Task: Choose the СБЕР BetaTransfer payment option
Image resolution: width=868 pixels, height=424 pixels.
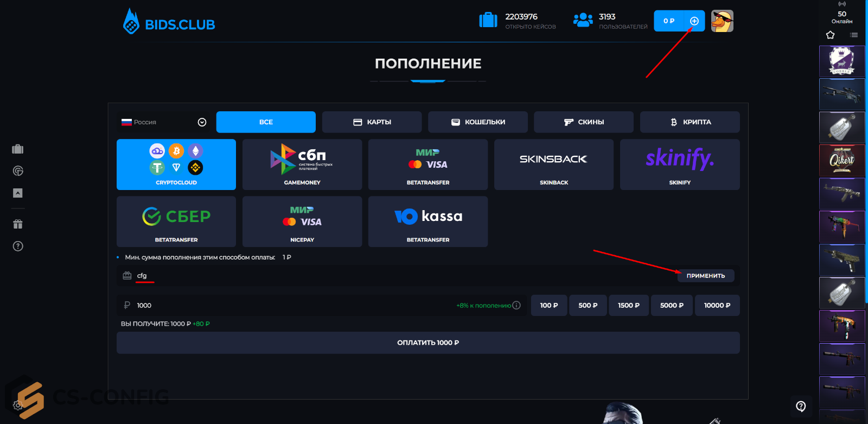Action: point(176,222)
